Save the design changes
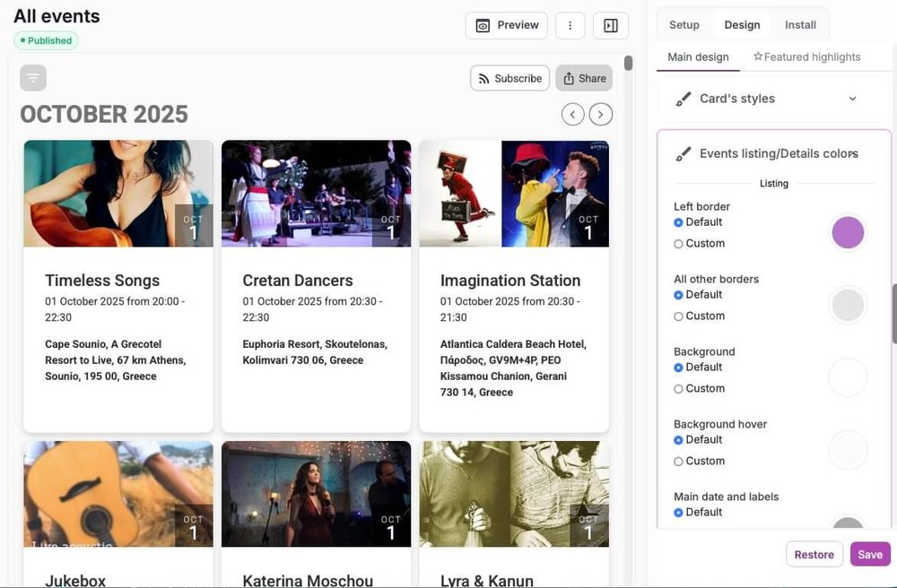Image resolution: width=897 pixels, height=588 pixels. pyautogui.click(x=870, y=554)
